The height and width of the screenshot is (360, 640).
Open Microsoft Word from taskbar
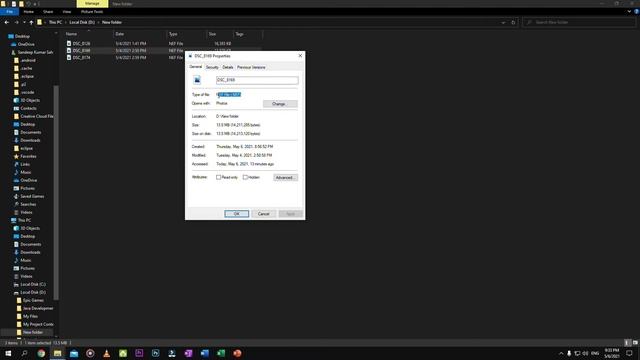(x=204, y=353)
